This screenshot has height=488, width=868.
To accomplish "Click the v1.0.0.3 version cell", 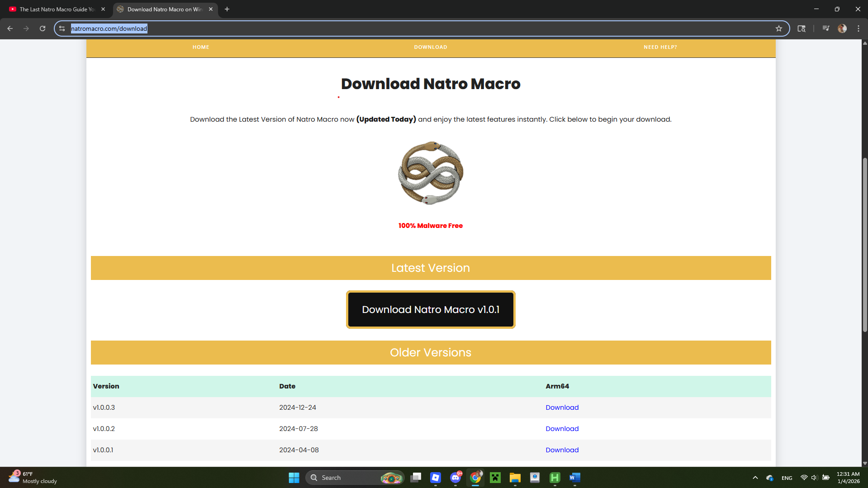I will click(x=104, y=407).
